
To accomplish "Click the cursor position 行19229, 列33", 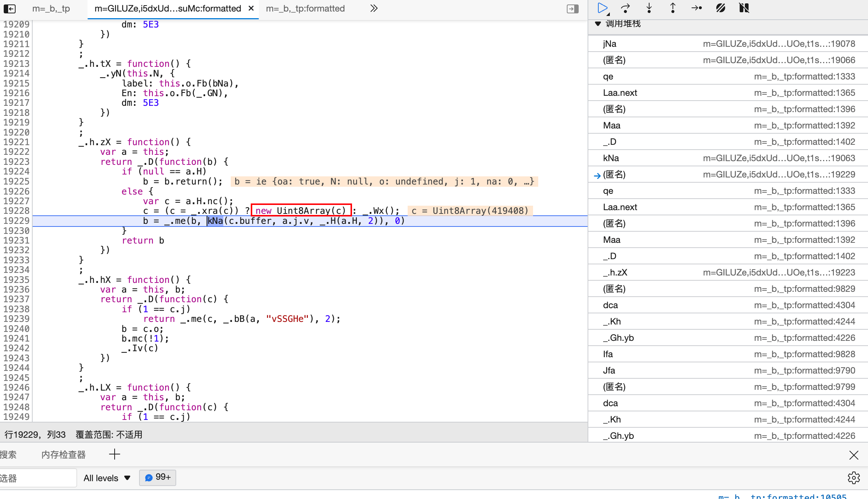I will (35, 435).
